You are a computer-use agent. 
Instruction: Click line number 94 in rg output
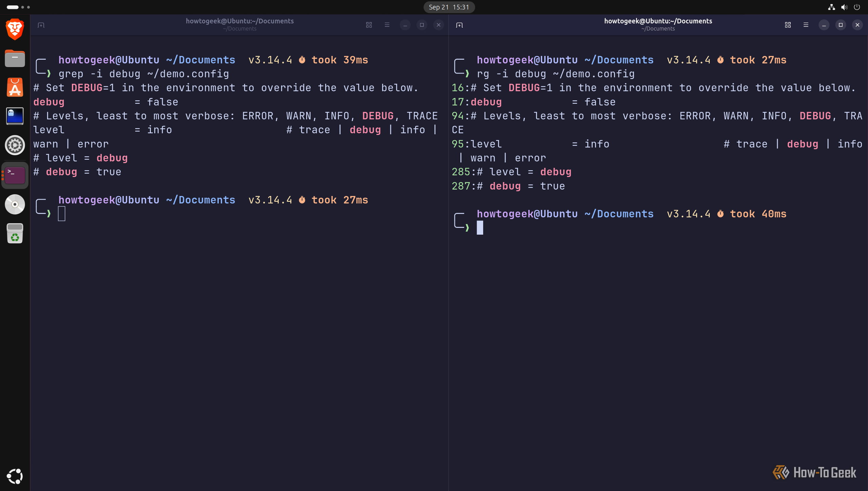[458, 116]
